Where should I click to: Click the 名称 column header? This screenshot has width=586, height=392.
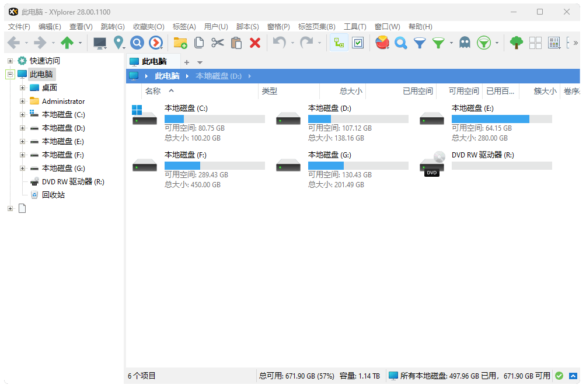click(x=153, y=91)
